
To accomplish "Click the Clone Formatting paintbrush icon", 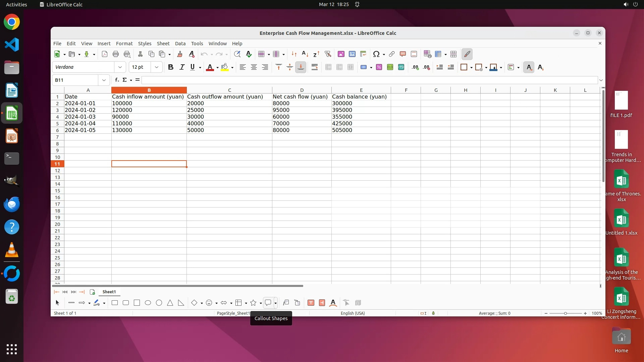I will coord(180,54).
